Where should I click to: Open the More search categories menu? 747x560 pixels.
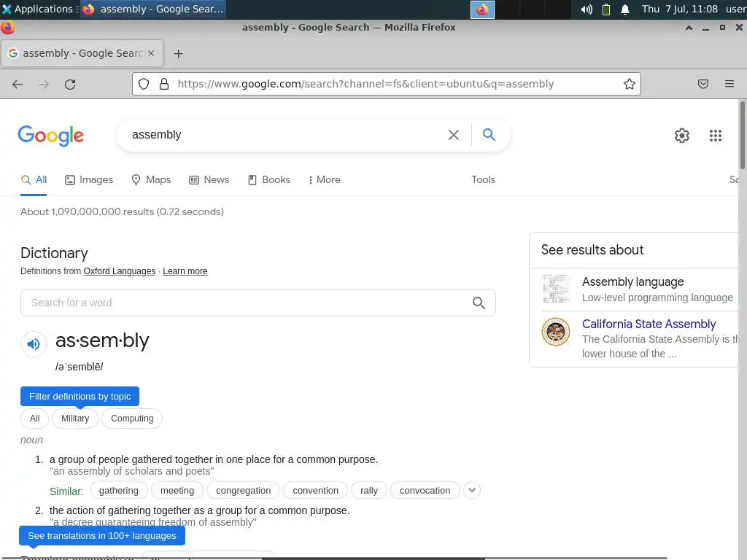coord(324,180)
